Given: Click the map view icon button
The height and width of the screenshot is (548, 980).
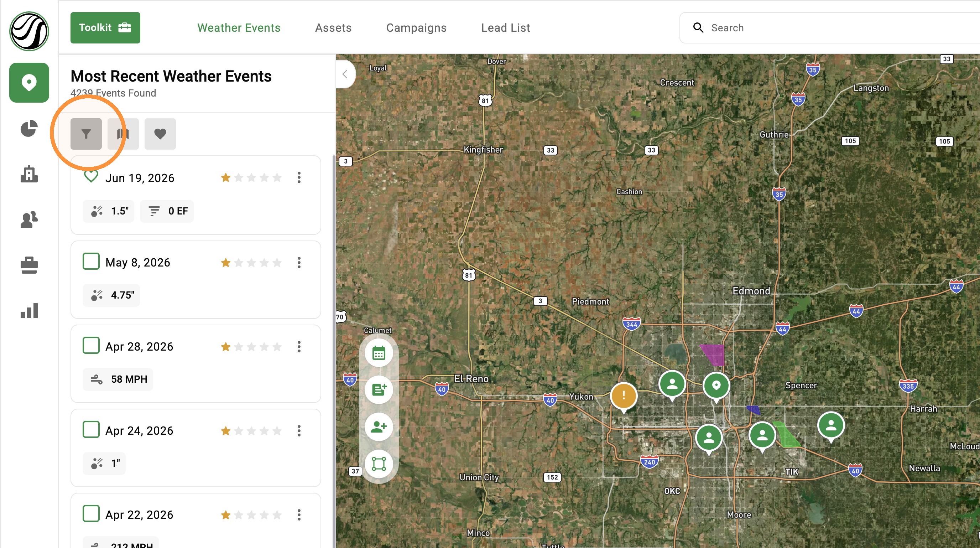Looking at the screenshot, I should [123, 134].
